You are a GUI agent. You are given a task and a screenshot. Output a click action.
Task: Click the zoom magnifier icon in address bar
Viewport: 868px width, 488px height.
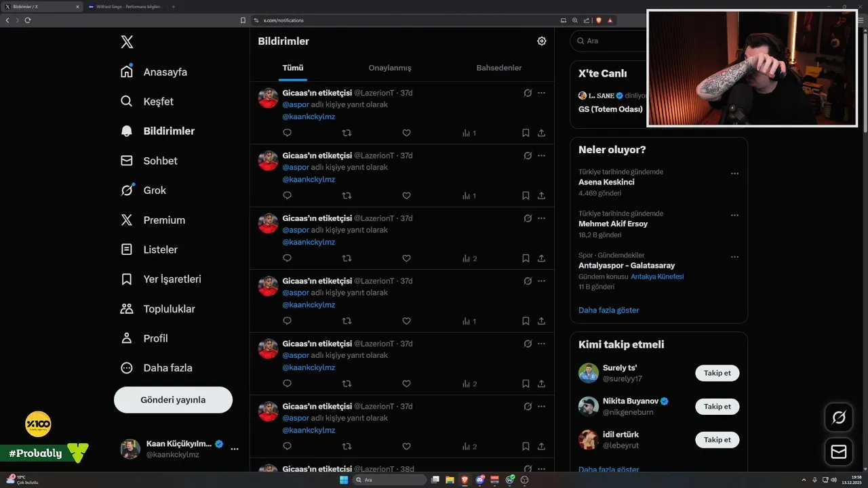[x=575, y=20]
